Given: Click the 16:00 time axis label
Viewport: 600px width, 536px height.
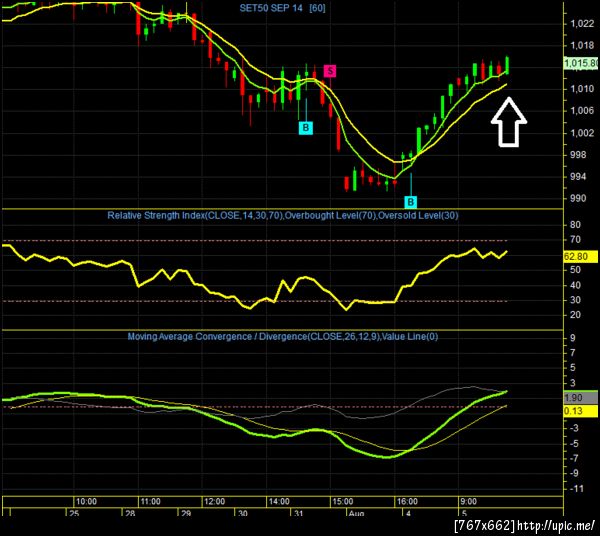Looking at the screenshot, I should 407,502.
